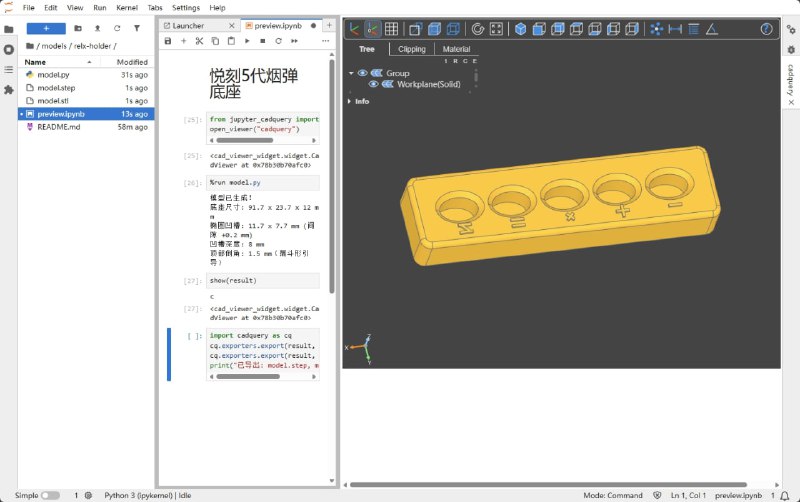Reset the CAD view rotation

point(477,29)
